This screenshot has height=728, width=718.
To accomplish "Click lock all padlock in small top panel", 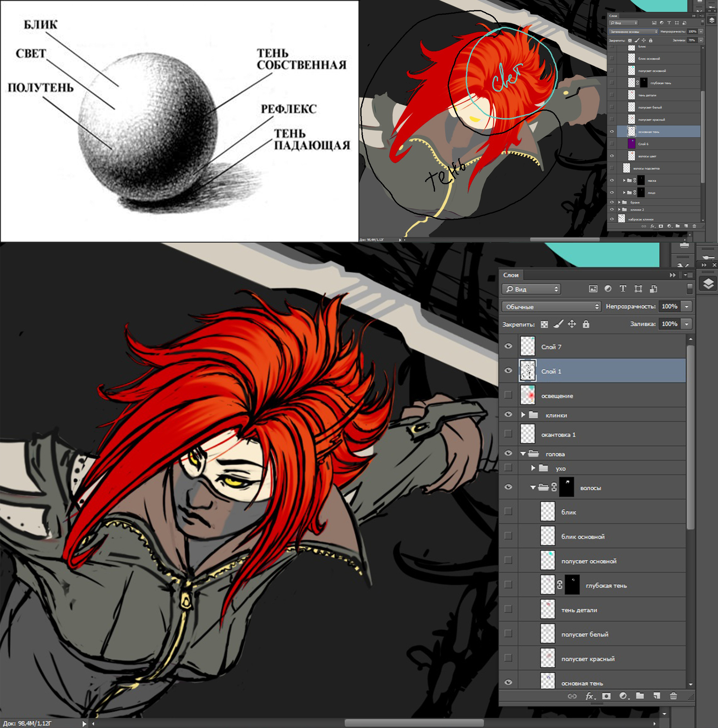I will [651, 40].
